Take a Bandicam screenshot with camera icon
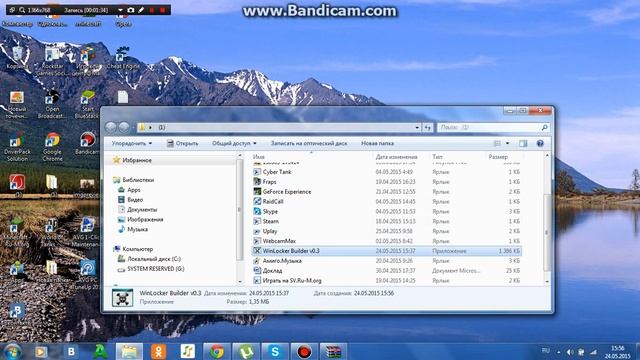The height and width of the screenshot is (360, 640). pyautogui.click(x=131, y=10)
